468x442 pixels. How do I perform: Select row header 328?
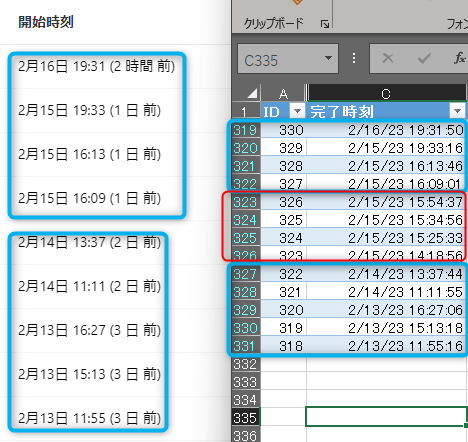(246, 292)
